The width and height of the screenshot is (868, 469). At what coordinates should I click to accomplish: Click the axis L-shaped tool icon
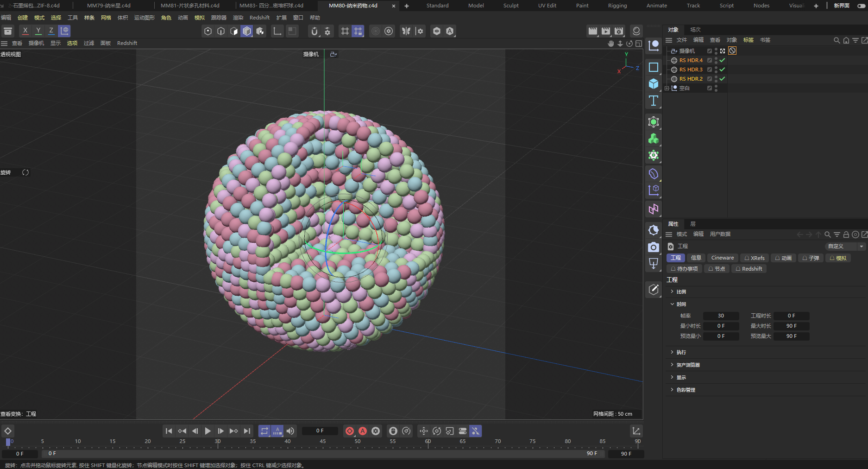coord(277,31)
